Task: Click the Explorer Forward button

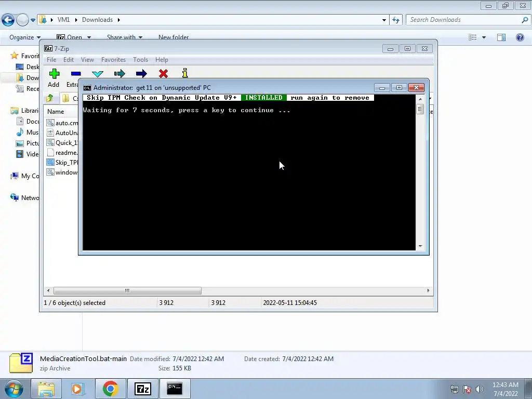Action: 23,20
